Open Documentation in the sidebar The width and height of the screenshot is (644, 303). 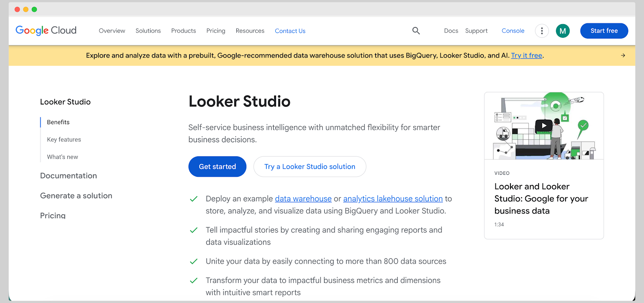(x=68, y=176)
